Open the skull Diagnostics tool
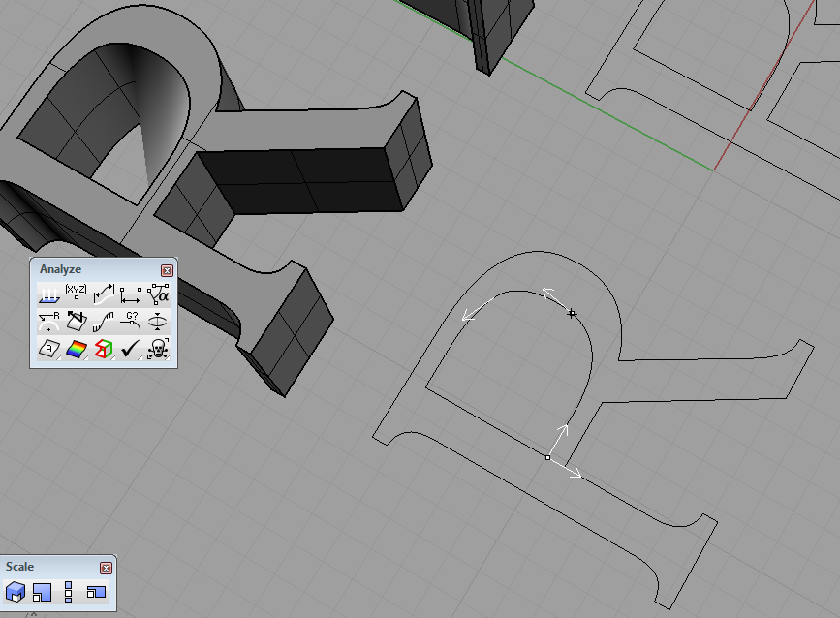The height and width of the screenshot is (618, 840). pyautogui.click(x=158, y=349)
